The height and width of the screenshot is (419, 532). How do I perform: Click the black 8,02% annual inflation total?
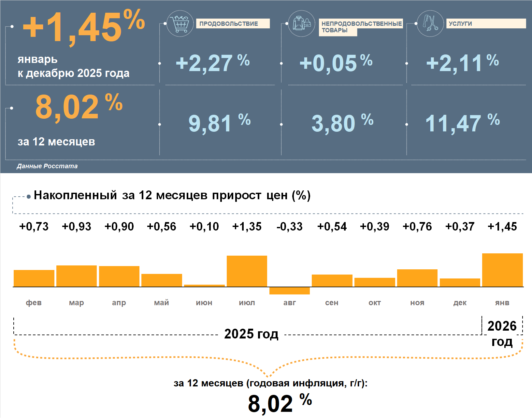(280, 403)
